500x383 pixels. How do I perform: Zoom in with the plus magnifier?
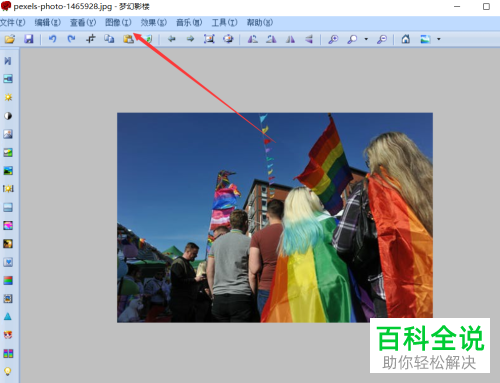333,39
